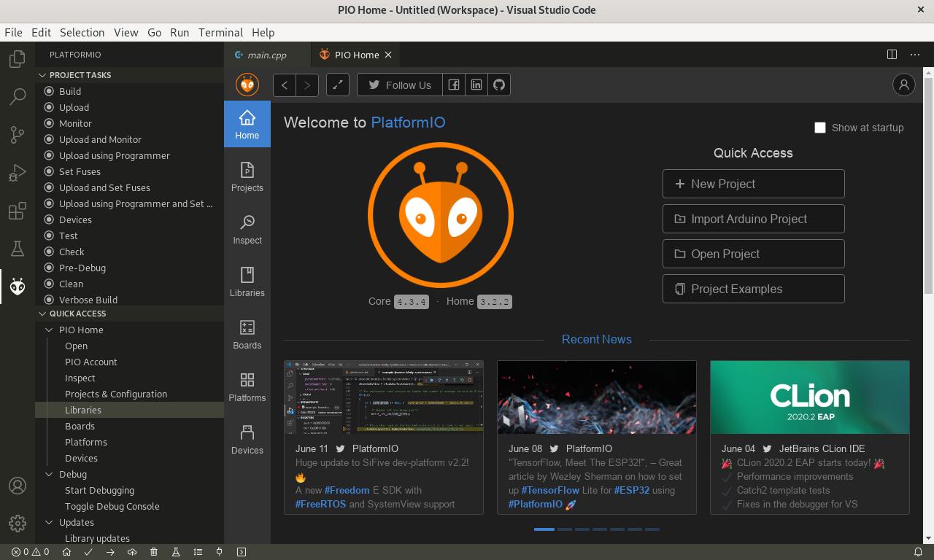Open the Manage gear in activity bar

[x=18, y=524]
